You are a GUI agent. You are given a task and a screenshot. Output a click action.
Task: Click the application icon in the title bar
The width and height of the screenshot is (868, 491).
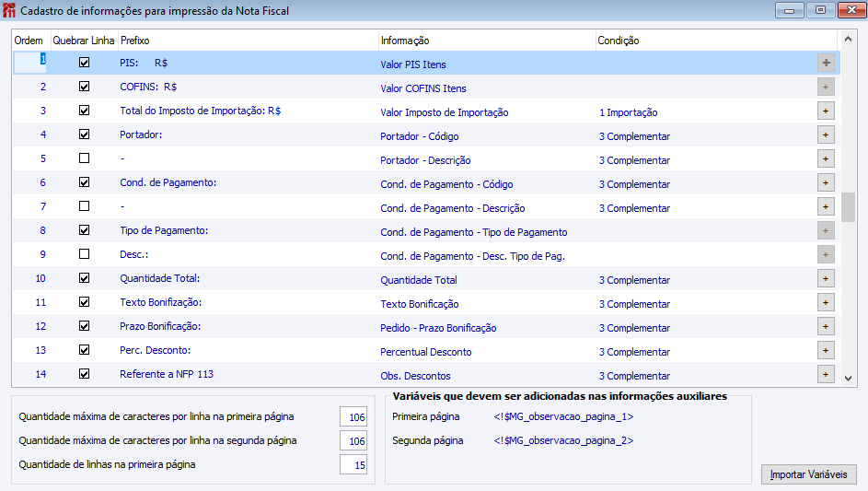click(x=9, y=10)
